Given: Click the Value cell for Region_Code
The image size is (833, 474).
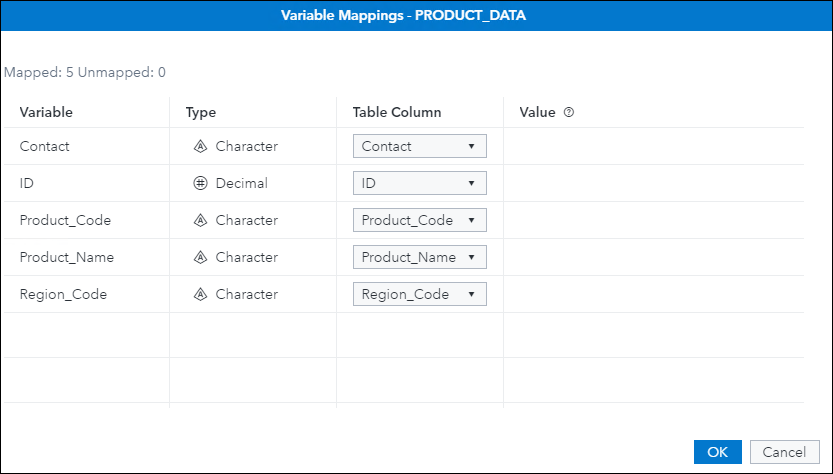Looking at the screenshot, I should pyautogui.click(x=652, y=294).
